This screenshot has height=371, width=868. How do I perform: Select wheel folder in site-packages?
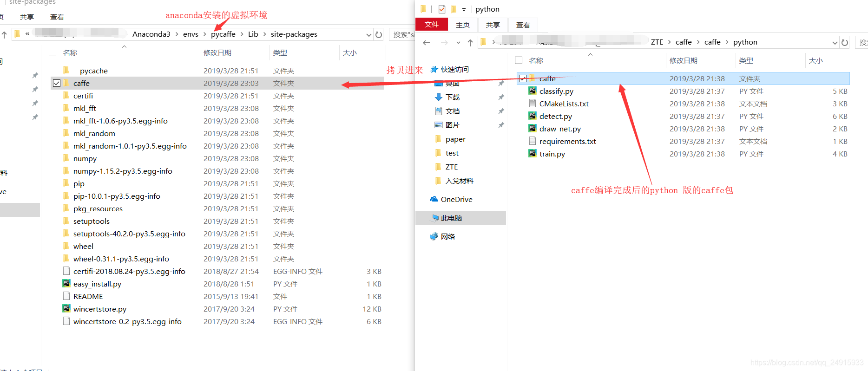click(x=83, y=246)
